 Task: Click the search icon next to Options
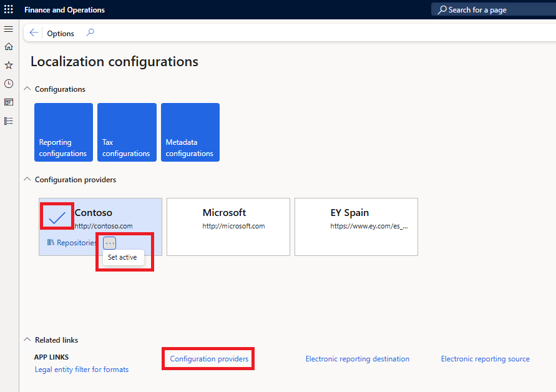click(x=90, y=33)
